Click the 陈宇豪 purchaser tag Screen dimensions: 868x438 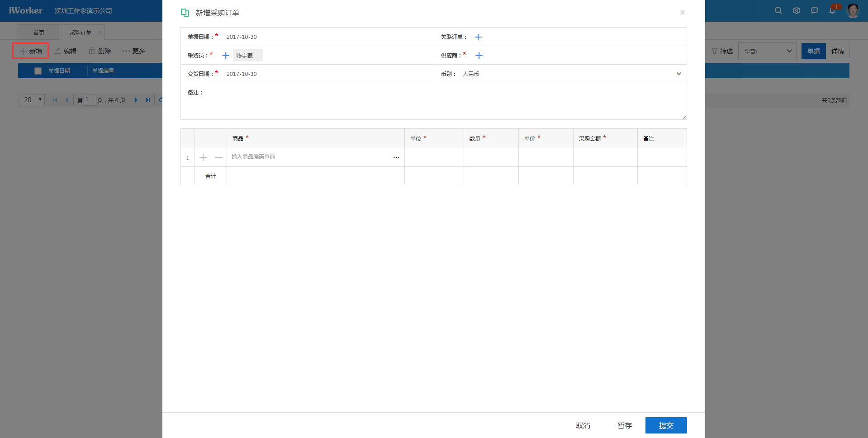click(247, 55)
